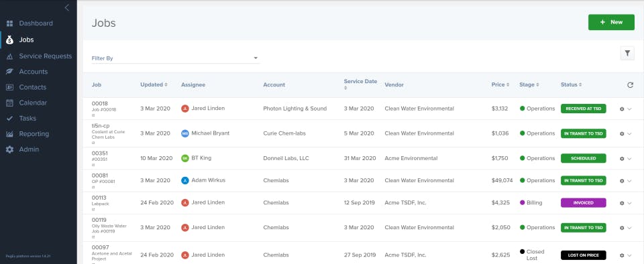This screenshot has width=644, height=264.
Task: Expand row chevron for job 00351
Action: [629, 158]
